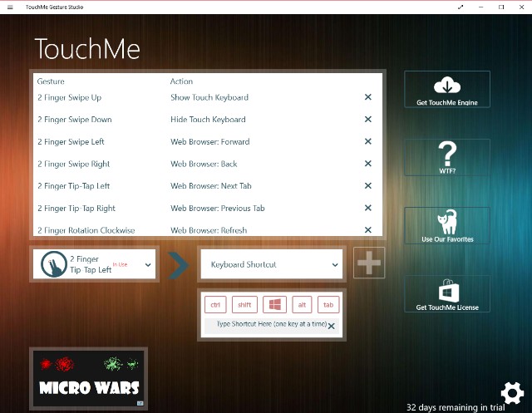Click Web Browser: Back action text
The image size is (532, 413).
coord(204,164)
